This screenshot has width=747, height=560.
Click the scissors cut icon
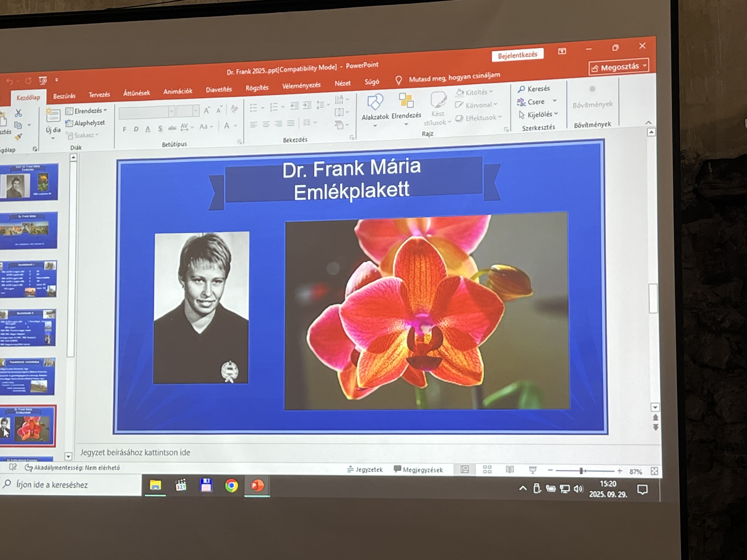(x=19, y=113)
